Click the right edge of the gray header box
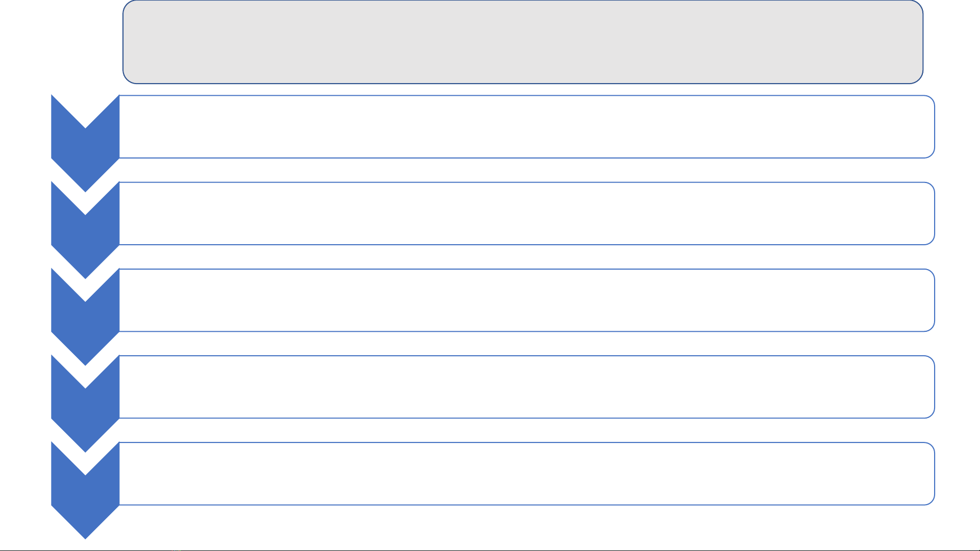 click(923, 42)
